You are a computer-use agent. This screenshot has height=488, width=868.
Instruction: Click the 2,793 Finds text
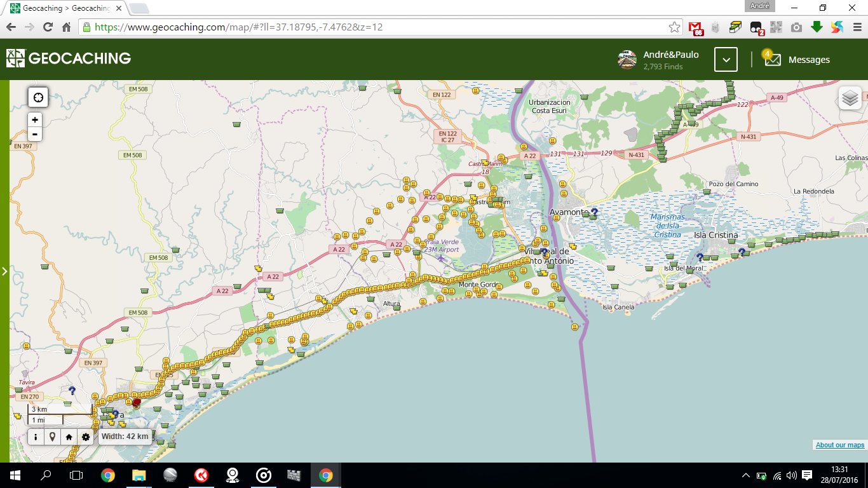click(x=664, y=66)
